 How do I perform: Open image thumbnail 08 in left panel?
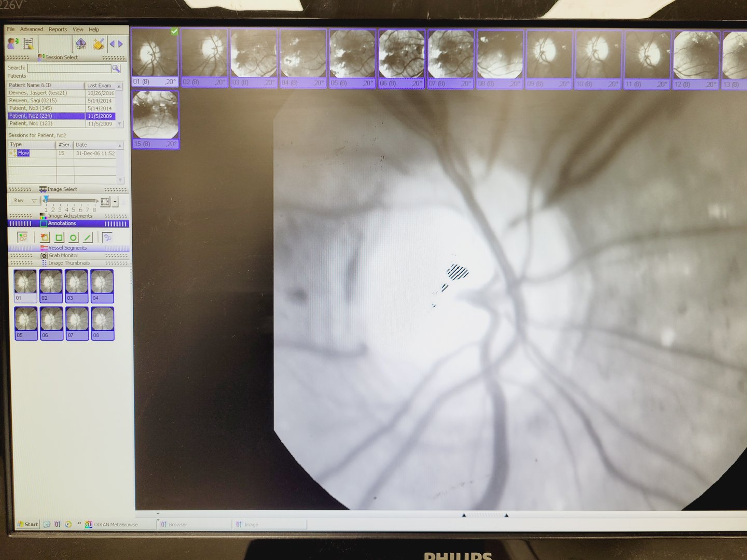point(103,323)
